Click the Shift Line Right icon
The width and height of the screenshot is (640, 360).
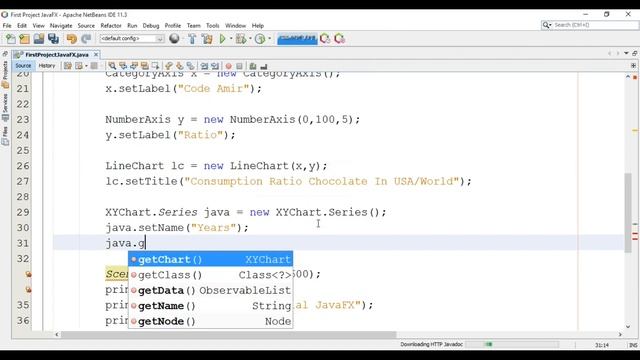(215, 66)
